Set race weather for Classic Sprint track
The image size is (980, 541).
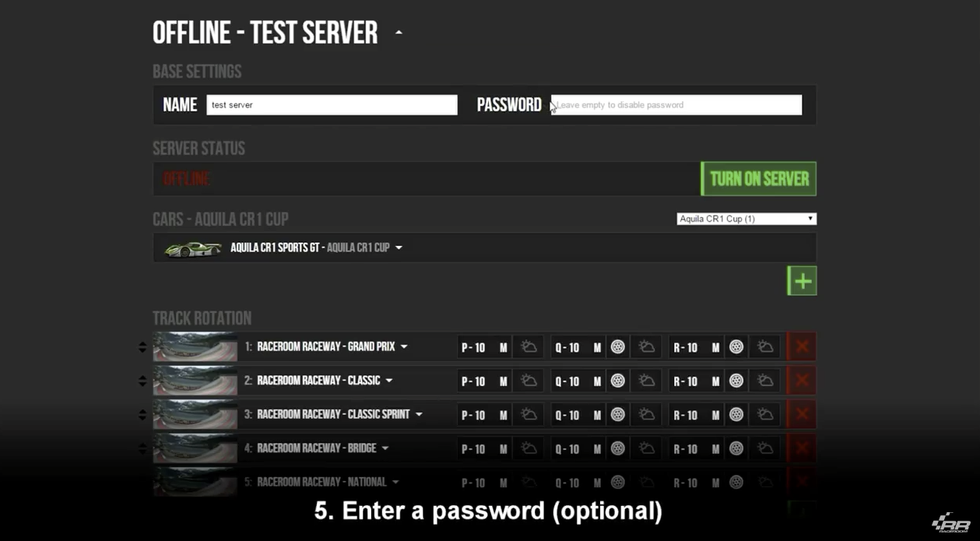tap(764, 415)
